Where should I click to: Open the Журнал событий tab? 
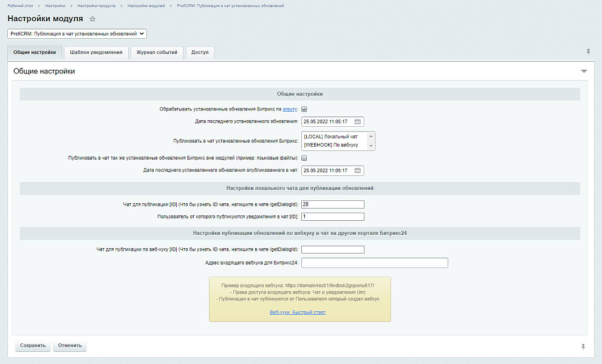coord(157,53)
